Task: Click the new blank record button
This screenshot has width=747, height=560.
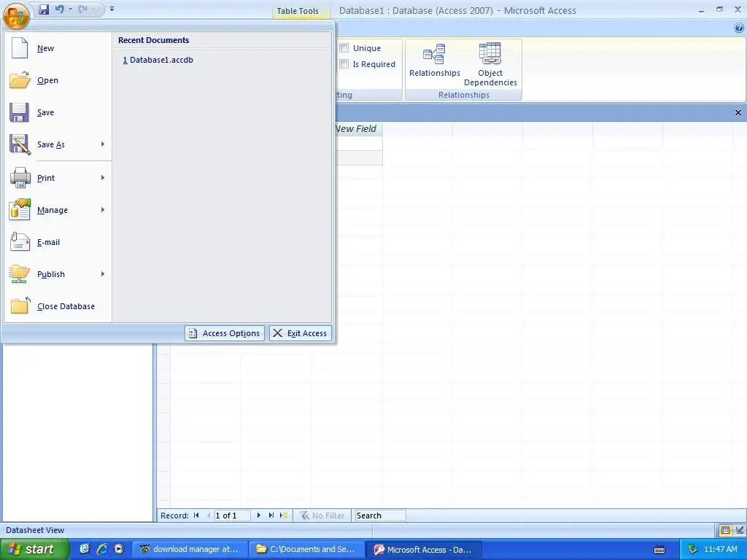Action: point(284,516)
